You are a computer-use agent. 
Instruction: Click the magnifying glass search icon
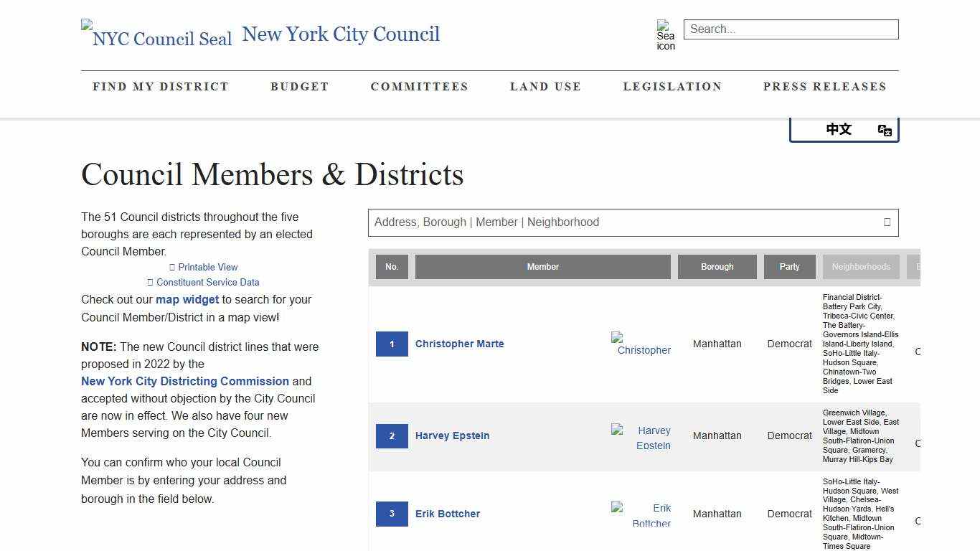tap(666, 34)
